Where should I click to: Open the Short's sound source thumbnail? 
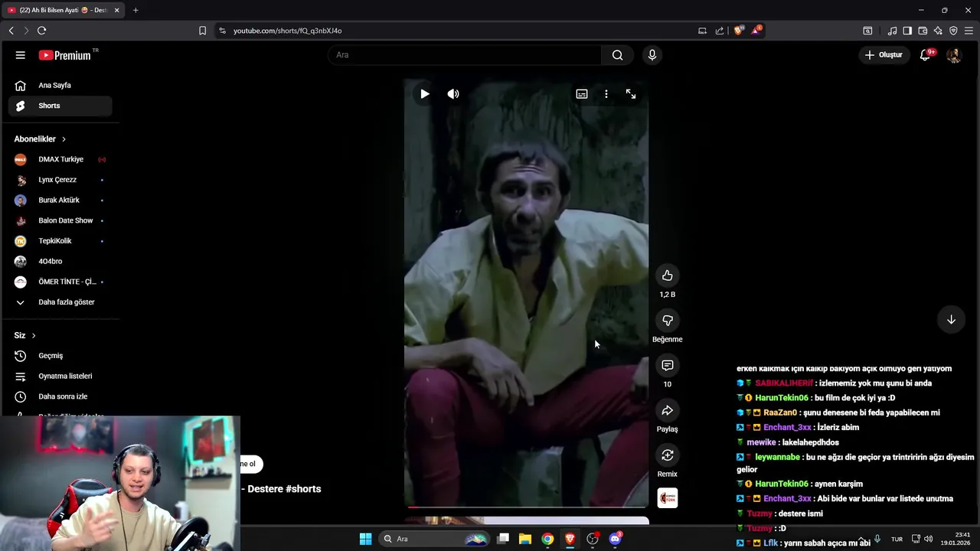coord(668,498)
